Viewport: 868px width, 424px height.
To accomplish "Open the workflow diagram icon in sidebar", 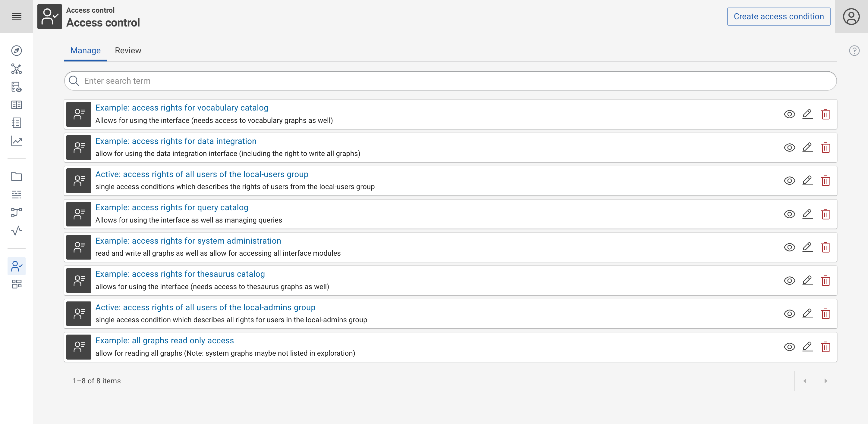I will [17, 213].
